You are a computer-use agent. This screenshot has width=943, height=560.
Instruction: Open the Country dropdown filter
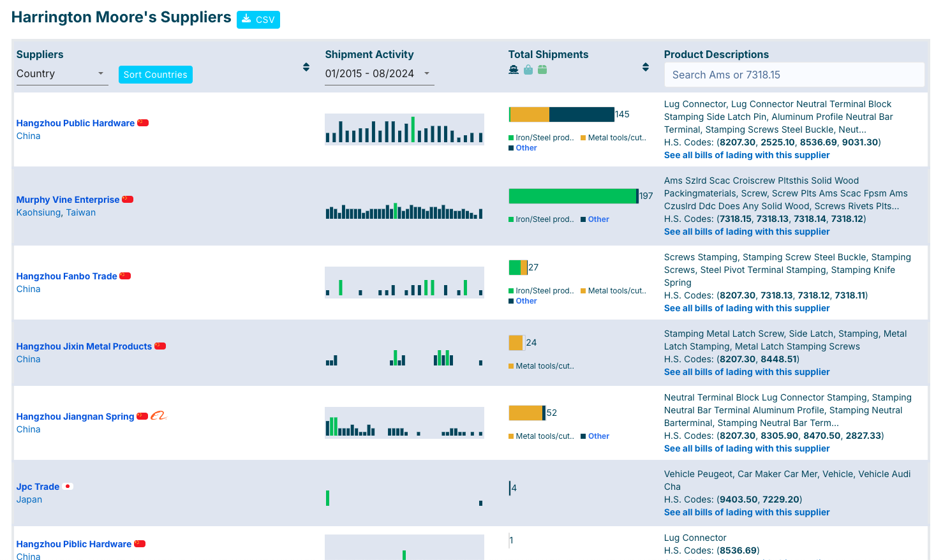(x=61, y=74)
